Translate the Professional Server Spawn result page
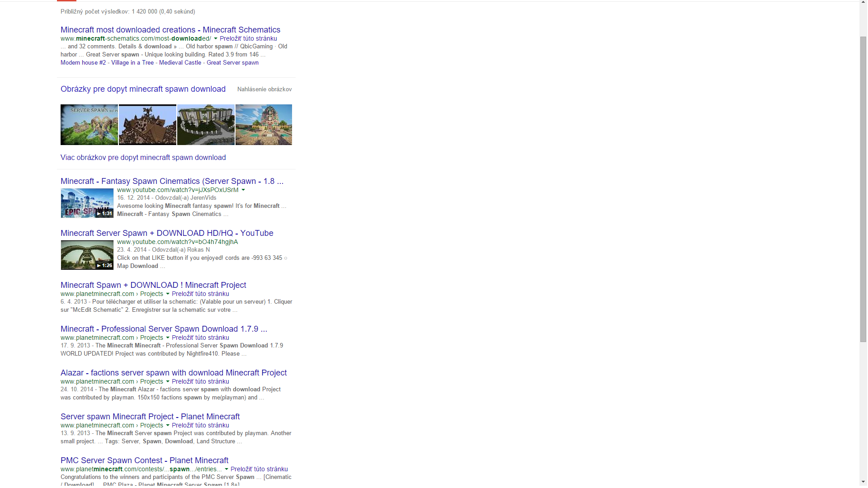Screen dimensions: 868x488 click(x=200, y=338)
